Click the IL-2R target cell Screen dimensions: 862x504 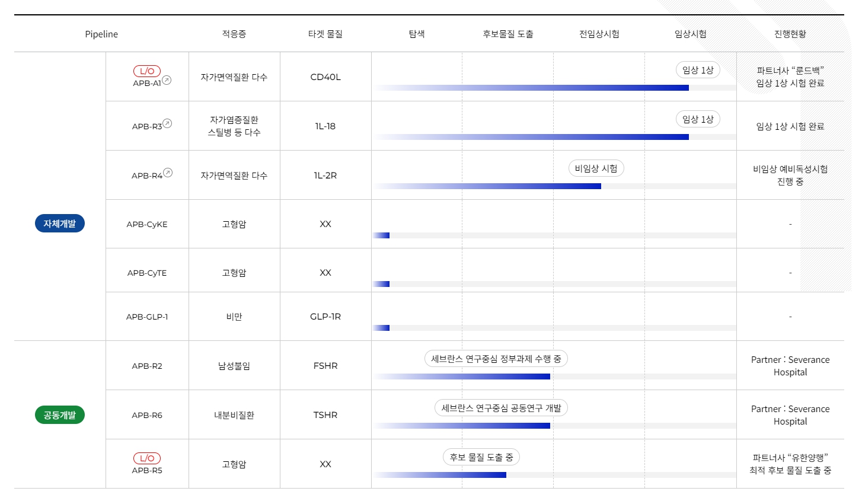325,176
